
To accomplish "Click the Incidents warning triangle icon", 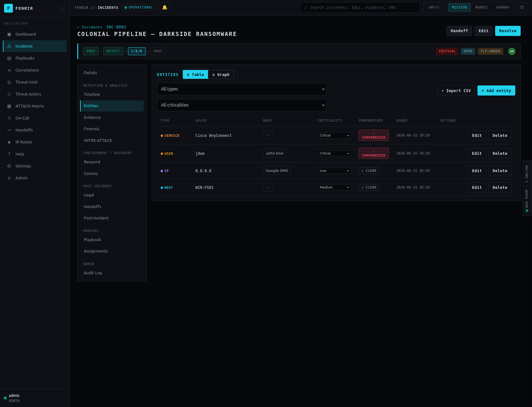I will coord(9,46).
